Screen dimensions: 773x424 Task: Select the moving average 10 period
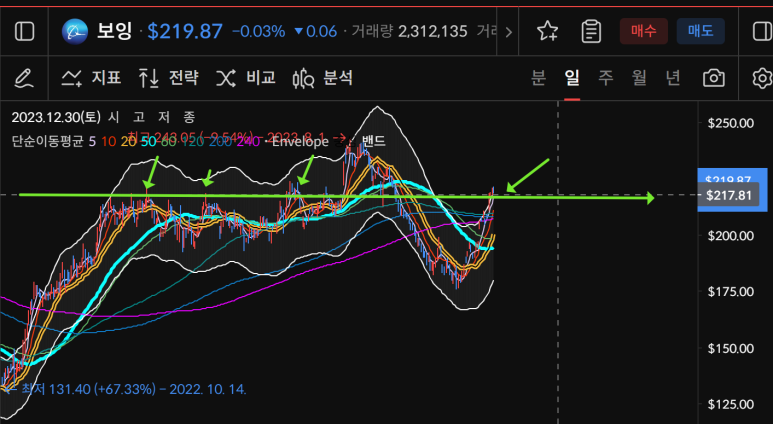[x=108, y=142]
